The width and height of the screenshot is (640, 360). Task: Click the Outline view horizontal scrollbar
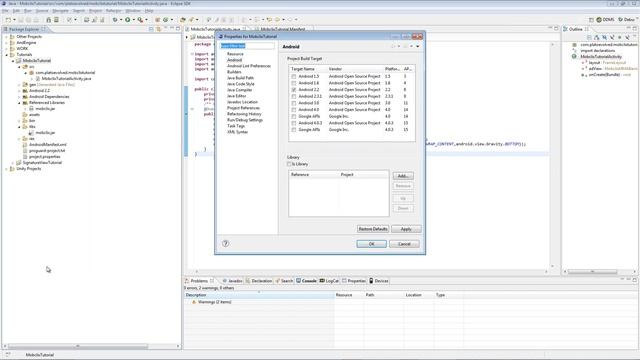592,271
